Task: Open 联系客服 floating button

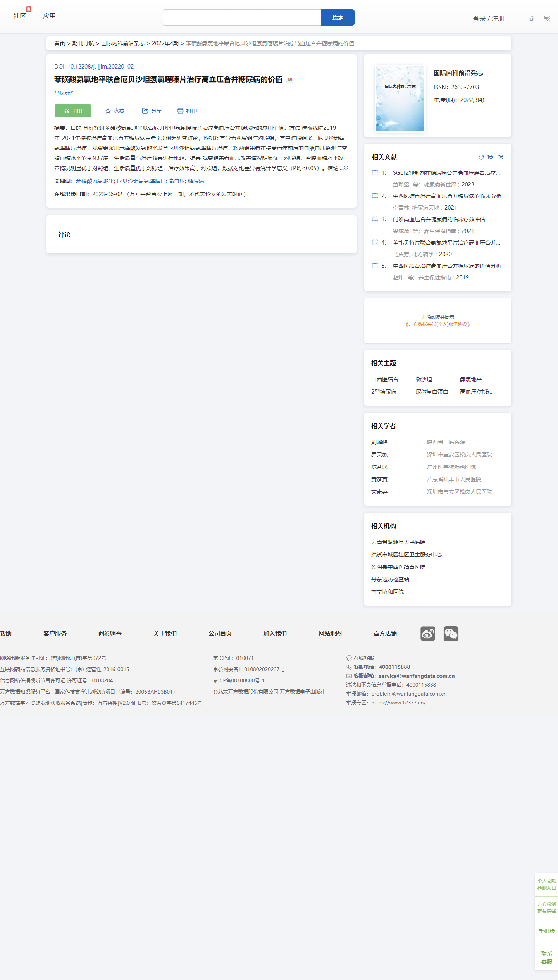Action: 546,958
